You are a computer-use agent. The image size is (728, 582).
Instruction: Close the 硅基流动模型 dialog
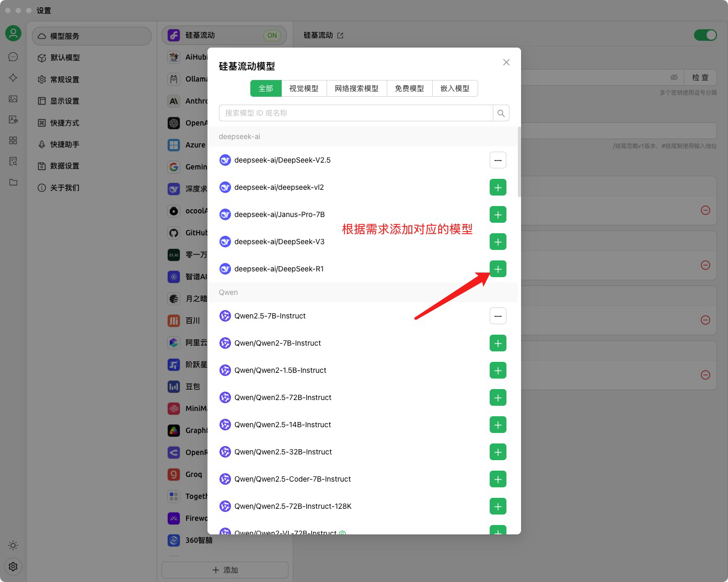click(506, 62)
